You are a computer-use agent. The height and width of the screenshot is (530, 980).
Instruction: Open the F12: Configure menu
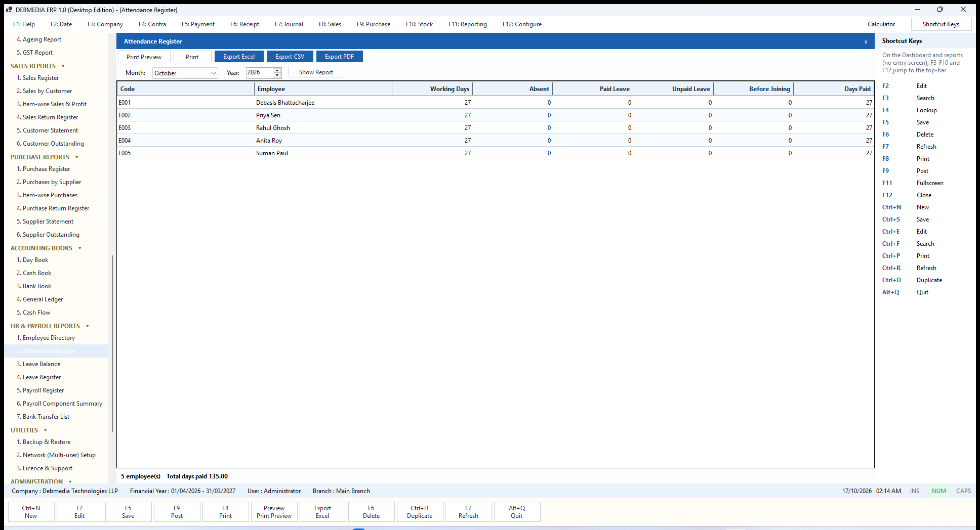(522, 24)
